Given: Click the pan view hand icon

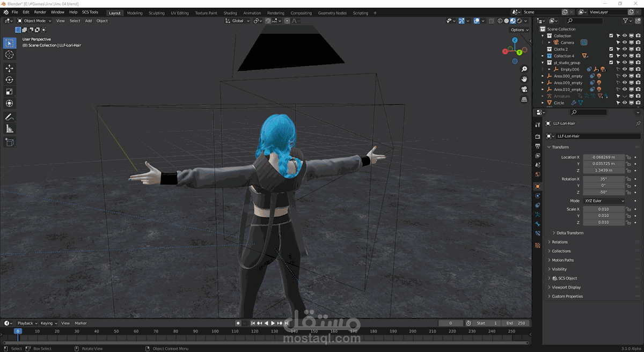Looking at the screenshot, I should coord(524,79).
